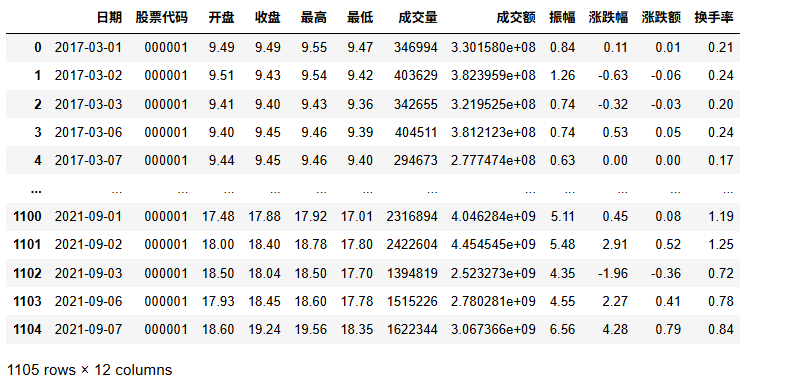This screenshot has height=385, width=792.
Task: Click row index 1102
Action: tap(27, 273)
